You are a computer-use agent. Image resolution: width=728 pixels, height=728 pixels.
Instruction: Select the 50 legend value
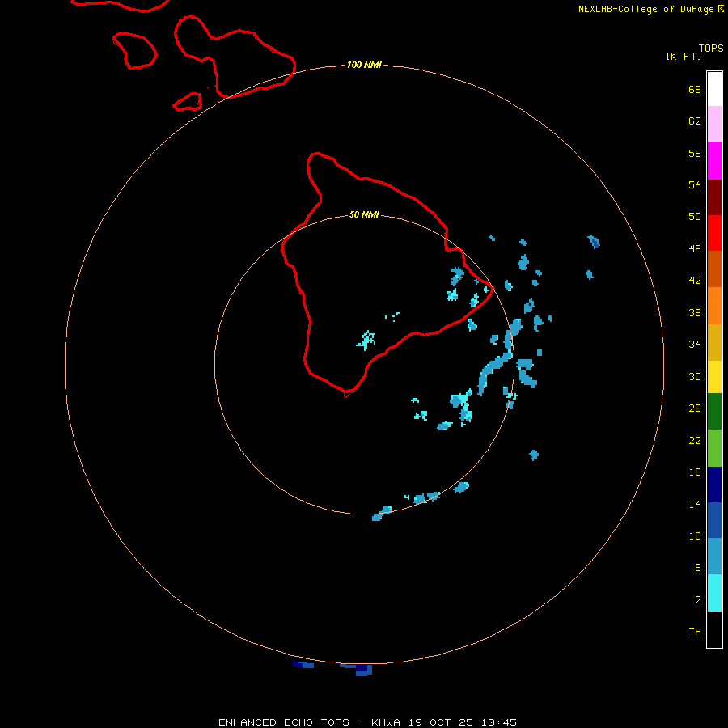695,217
